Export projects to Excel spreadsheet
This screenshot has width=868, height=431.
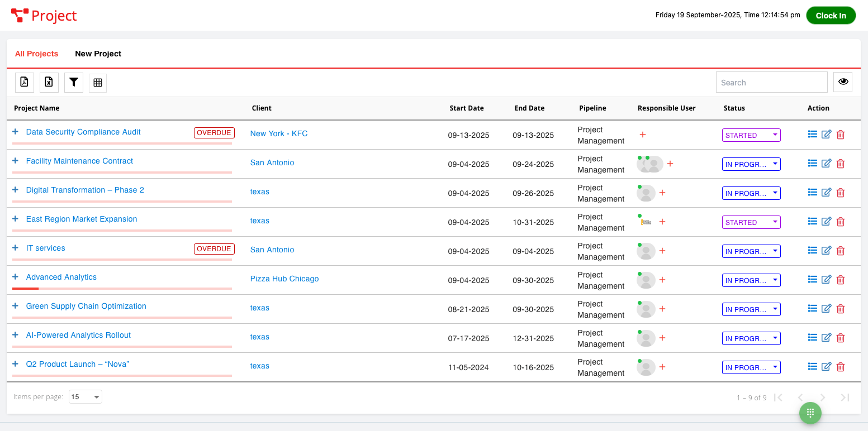(x=49, y=83)
